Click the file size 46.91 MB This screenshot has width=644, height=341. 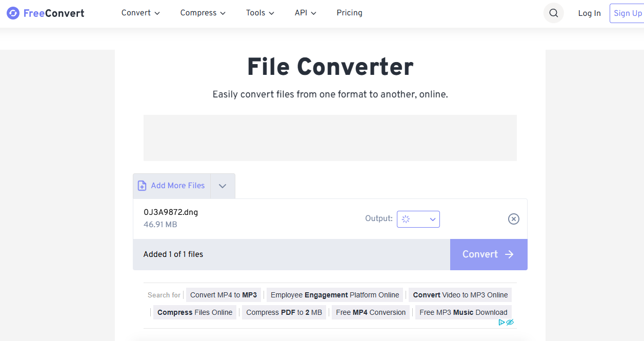click(160, 225)
